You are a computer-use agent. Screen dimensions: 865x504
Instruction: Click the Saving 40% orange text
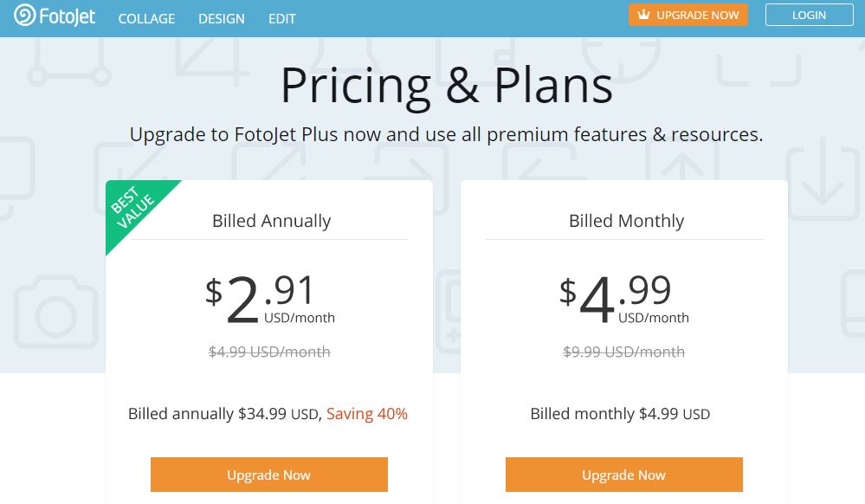click(367, 413)
